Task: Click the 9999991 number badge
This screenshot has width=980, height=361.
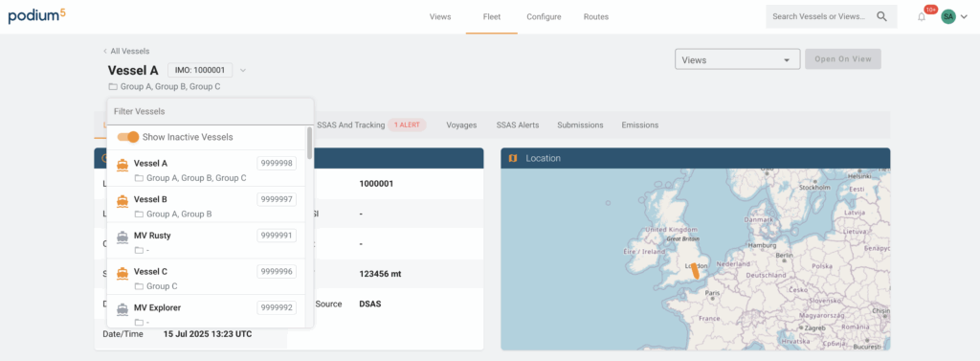Action: pos(277,236)
